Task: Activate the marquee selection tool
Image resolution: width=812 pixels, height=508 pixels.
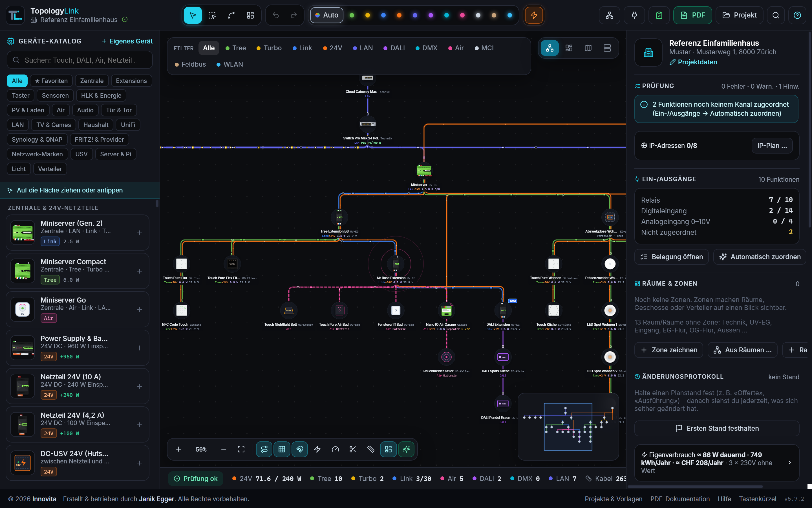Action: (212, 16)
